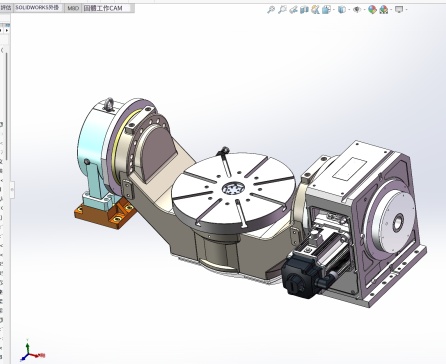Select the round T-slot rotary table top
Image resolution: width=446 pixels, height=364 pixels.
[233, 188]
